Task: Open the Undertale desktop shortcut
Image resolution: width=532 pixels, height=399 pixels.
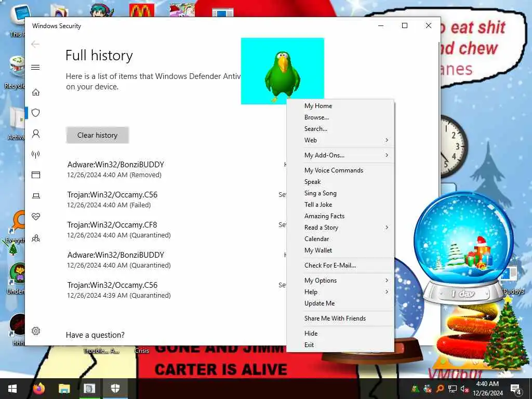Action: point(16,278)
